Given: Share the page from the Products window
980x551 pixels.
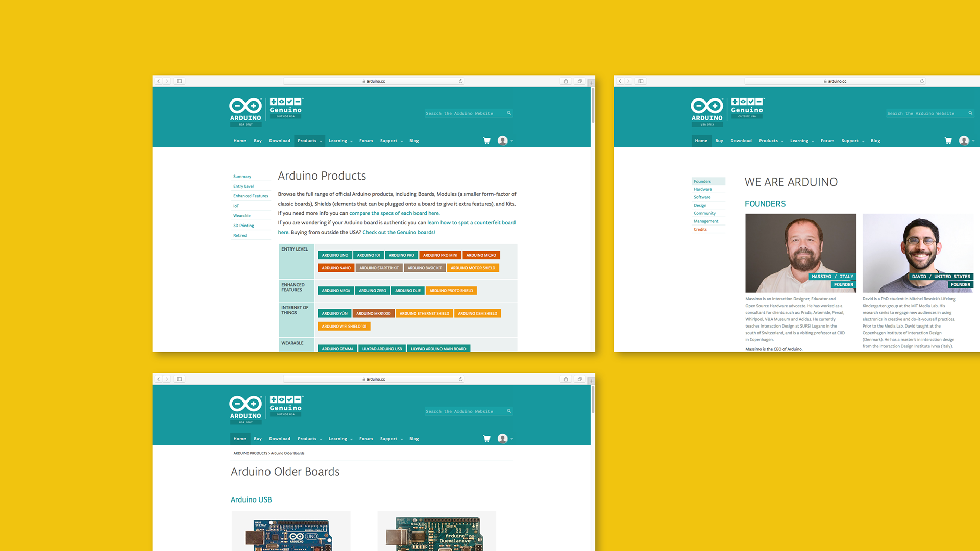Looking at the screenshot, I should click(566, 81).
